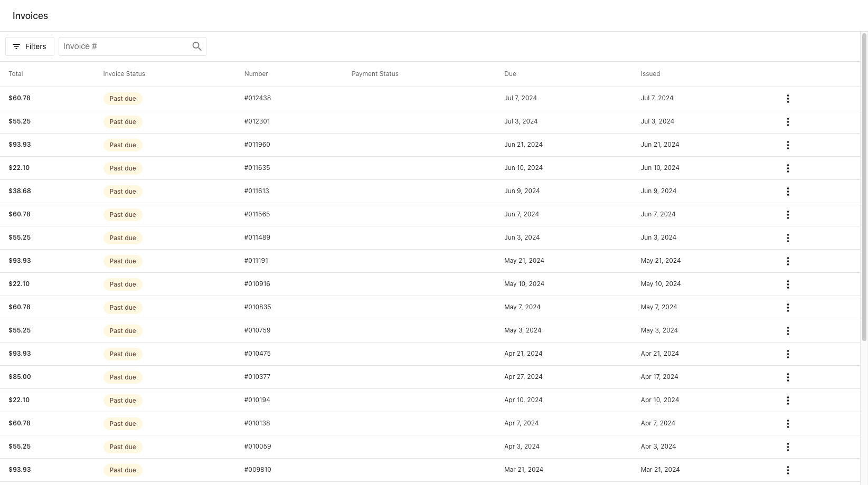Open the kebab menu for invoice #009810

788,470
